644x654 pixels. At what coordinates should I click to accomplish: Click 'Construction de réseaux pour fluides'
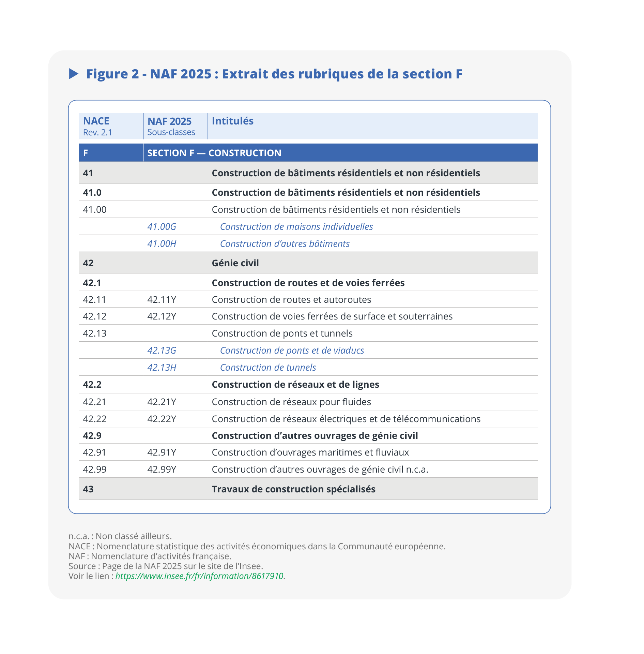click(291, 402)
